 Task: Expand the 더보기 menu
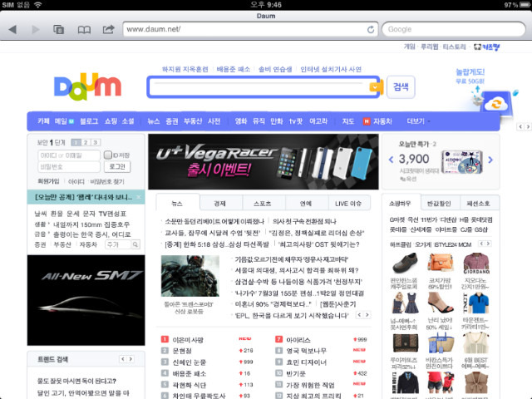(x=418, y=121)
